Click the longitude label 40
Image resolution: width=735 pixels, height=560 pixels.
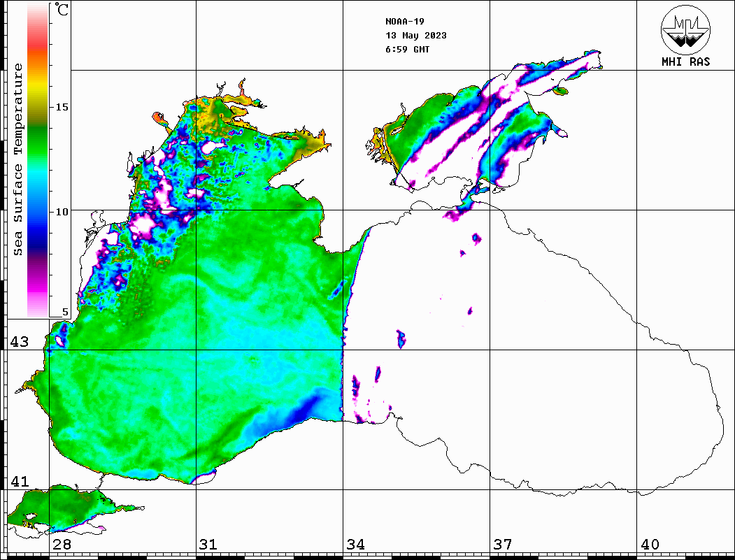pyautogui.click(x=650, y=545)
